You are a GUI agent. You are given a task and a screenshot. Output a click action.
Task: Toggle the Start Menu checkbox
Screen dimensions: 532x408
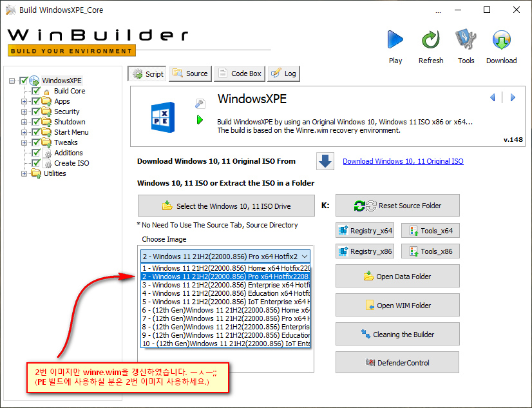[36, 132]
